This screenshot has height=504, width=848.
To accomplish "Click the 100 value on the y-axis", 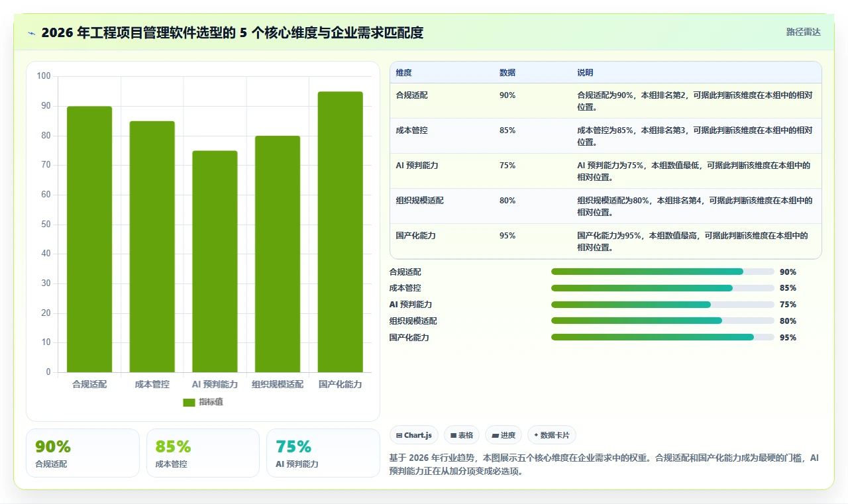I will (44, 76).
